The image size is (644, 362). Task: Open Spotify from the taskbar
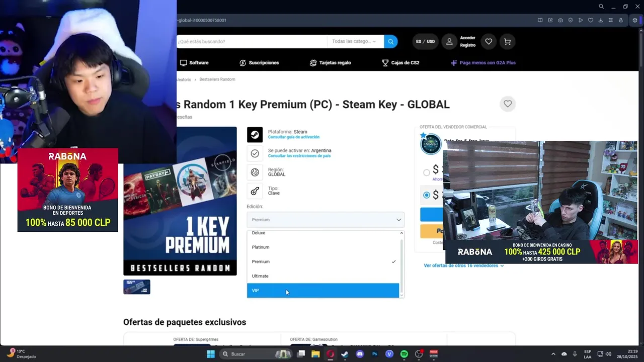(404, 354)
